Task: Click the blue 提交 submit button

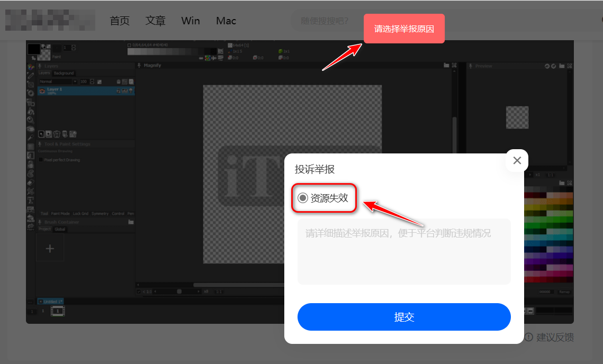Action: tap(404, 317)
